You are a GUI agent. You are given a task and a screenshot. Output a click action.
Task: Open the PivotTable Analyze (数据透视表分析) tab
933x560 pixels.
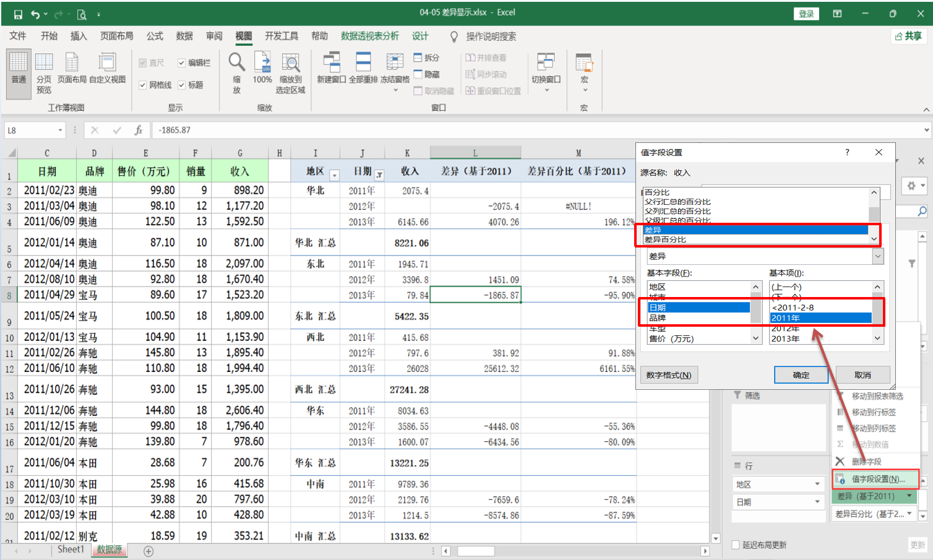pyautogui.click(x=370, y=37)
